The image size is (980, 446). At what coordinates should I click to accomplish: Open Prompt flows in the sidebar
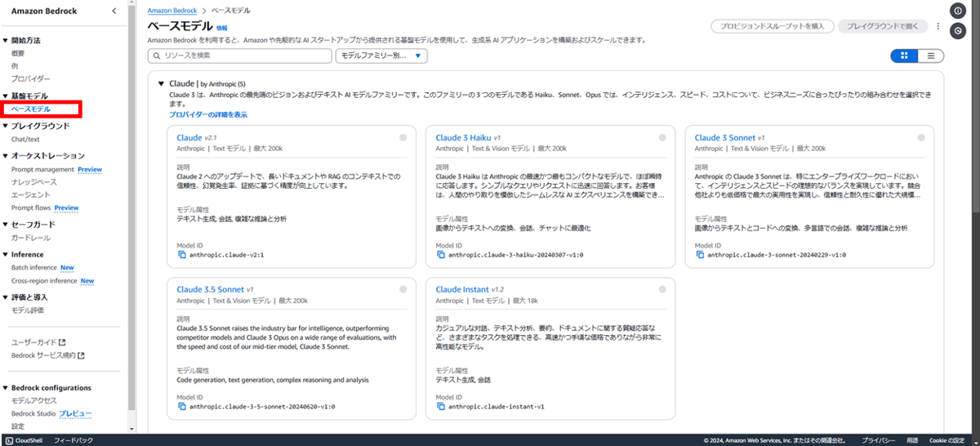pos(32,207)
